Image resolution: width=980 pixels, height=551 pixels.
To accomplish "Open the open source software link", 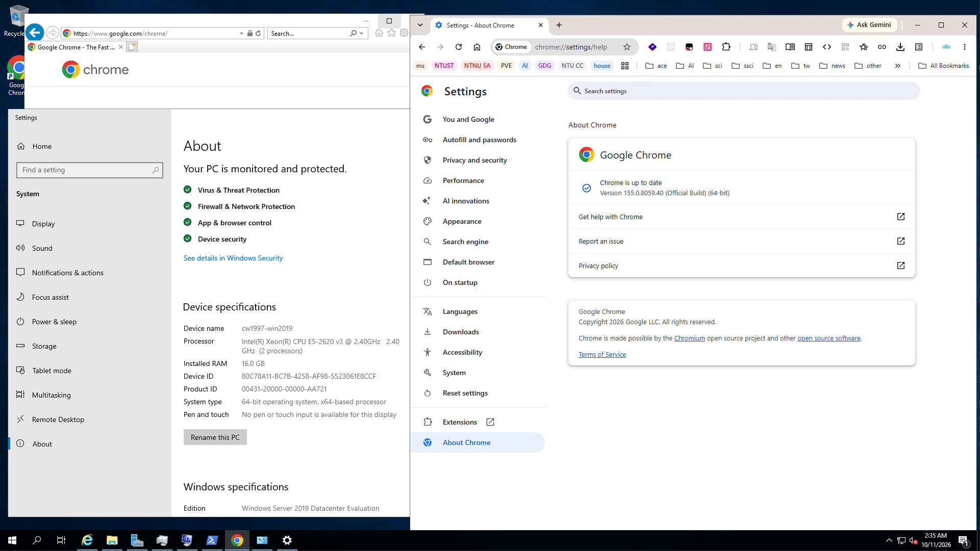I will [x=828, y=338].
